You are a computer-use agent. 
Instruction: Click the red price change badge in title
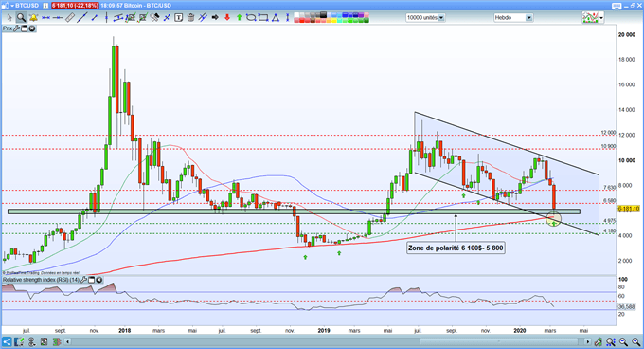[x=75, y=6]
